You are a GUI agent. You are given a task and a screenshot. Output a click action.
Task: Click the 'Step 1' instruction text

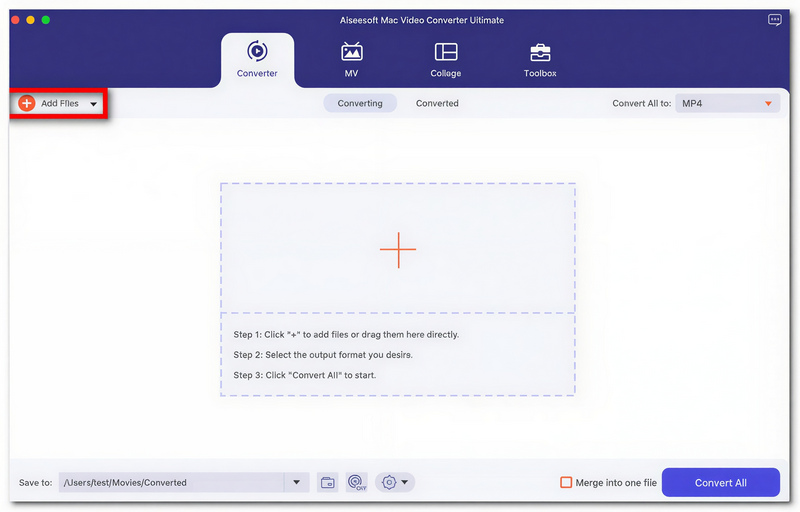(x=346, y=335)
